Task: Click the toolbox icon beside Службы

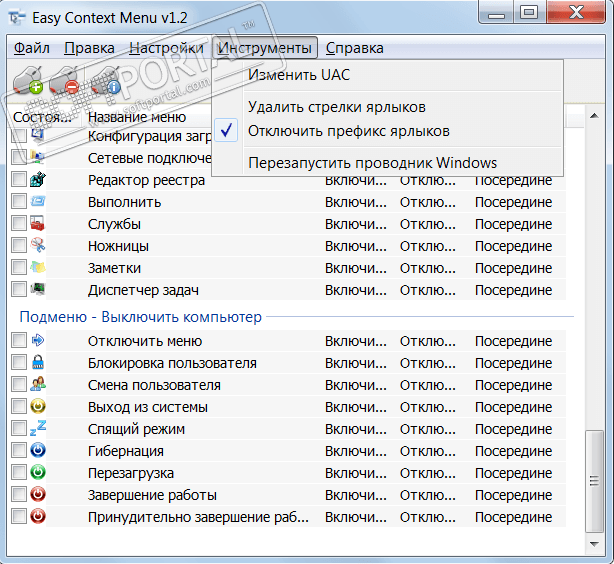Action: pos(38,223)
